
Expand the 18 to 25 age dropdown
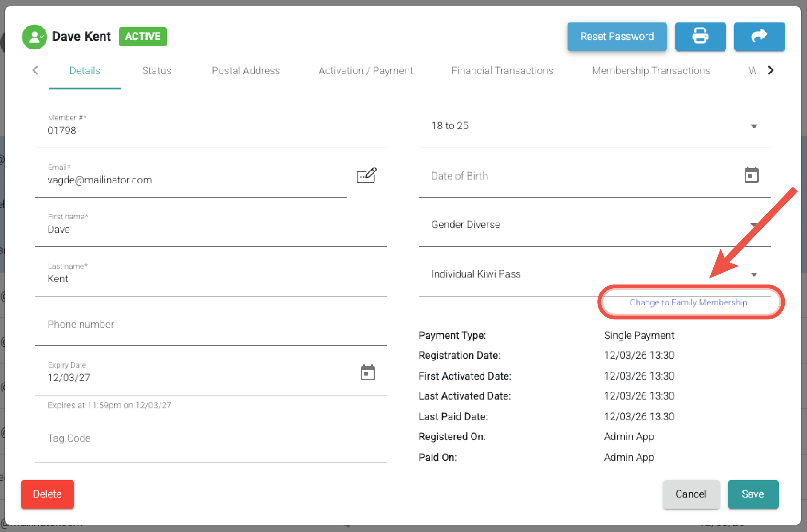[754, 126]
